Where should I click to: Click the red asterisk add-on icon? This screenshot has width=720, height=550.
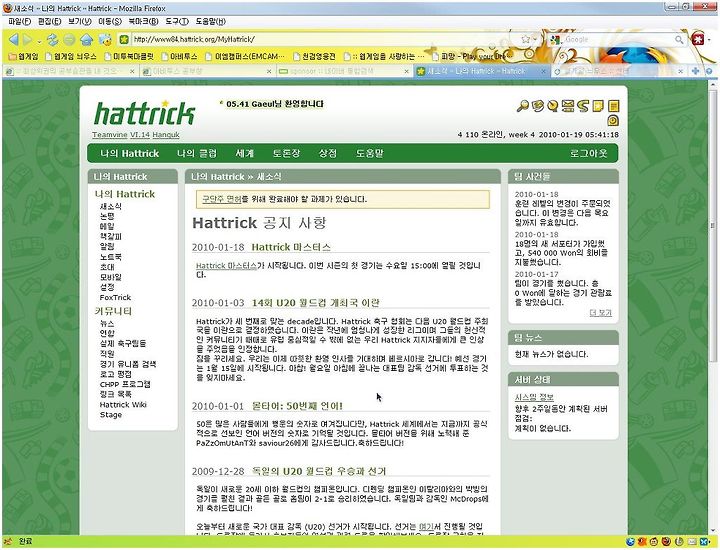coord(698,39)
